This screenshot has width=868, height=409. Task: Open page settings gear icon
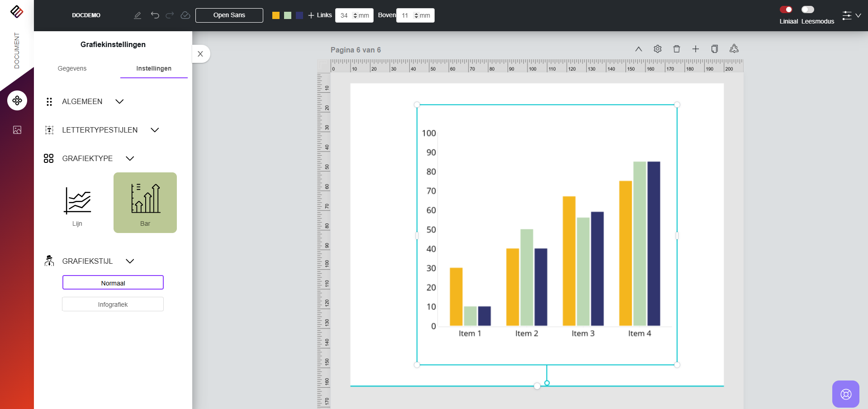tap(658, 49)
